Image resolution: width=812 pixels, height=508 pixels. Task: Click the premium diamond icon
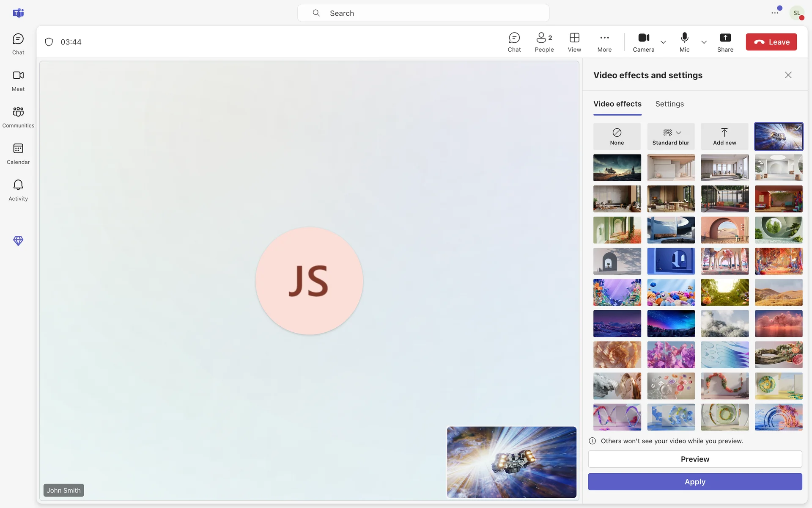(18, 240)
